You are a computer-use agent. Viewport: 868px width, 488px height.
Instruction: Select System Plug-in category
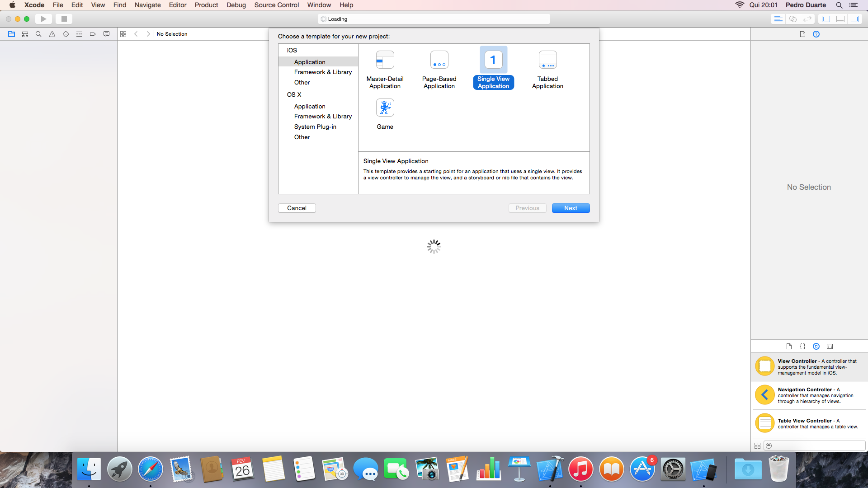[315, 127]
